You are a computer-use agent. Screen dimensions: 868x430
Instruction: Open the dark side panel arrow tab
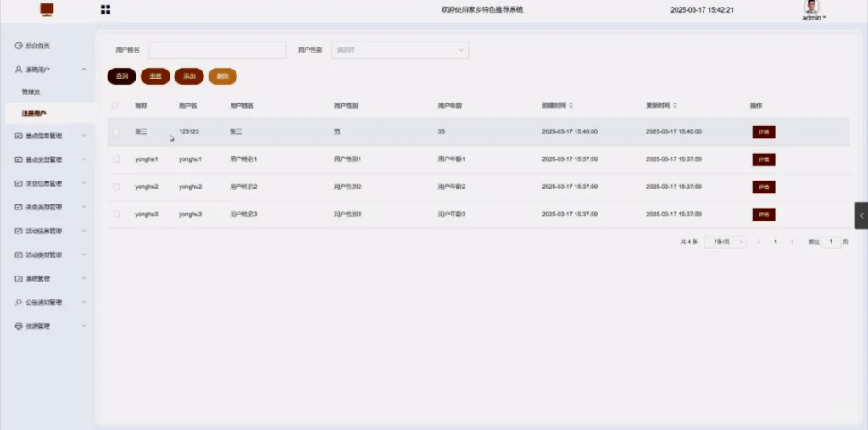tap(861, 215)
